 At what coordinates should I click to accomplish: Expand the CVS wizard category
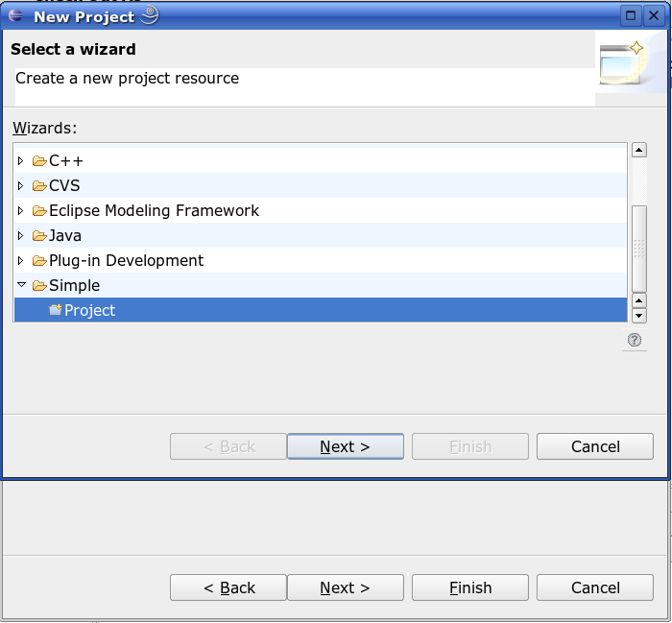tap(20, 186)
